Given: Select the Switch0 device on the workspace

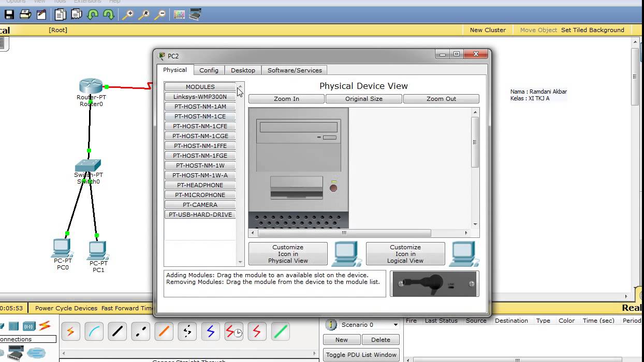Looking at the screenshot, I should click(88, 165).
